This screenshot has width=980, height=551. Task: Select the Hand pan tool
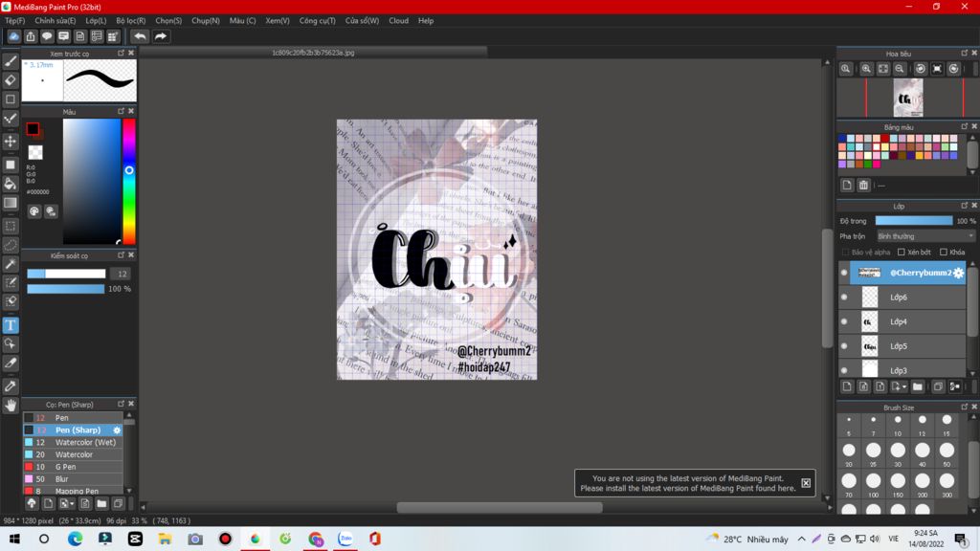(x=11, y=406)
